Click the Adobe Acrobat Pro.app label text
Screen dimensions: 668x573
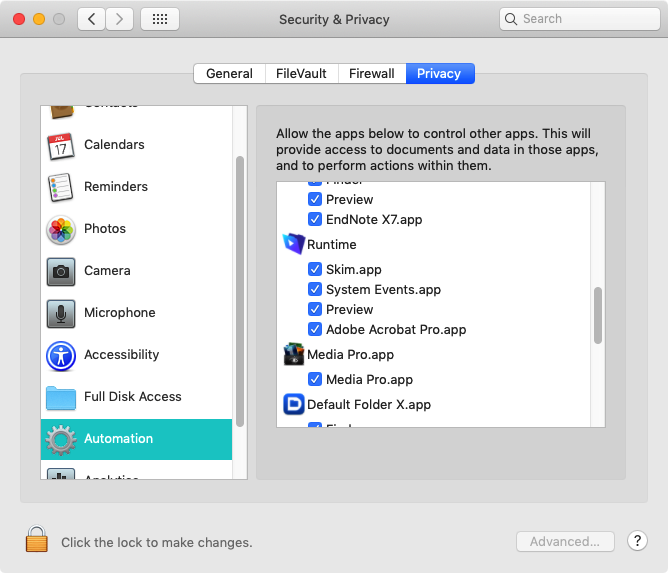pos(396,330)
